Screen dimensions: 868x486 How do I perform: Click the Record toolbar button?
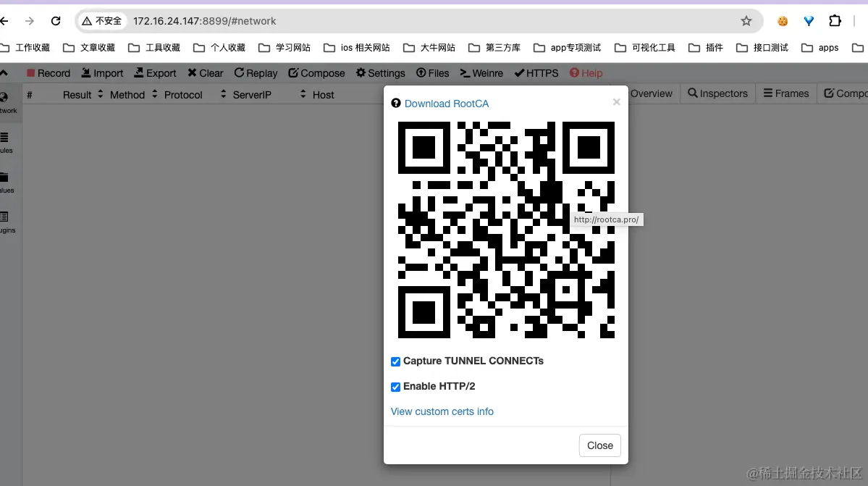point(49,73)
